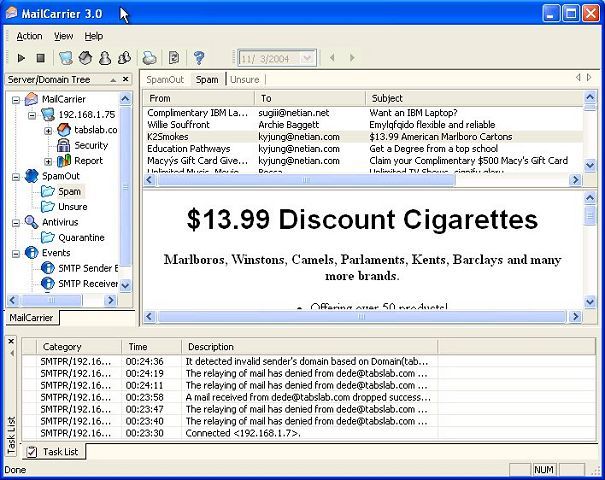Switch to the Unsure tab

tap(245, 79)
